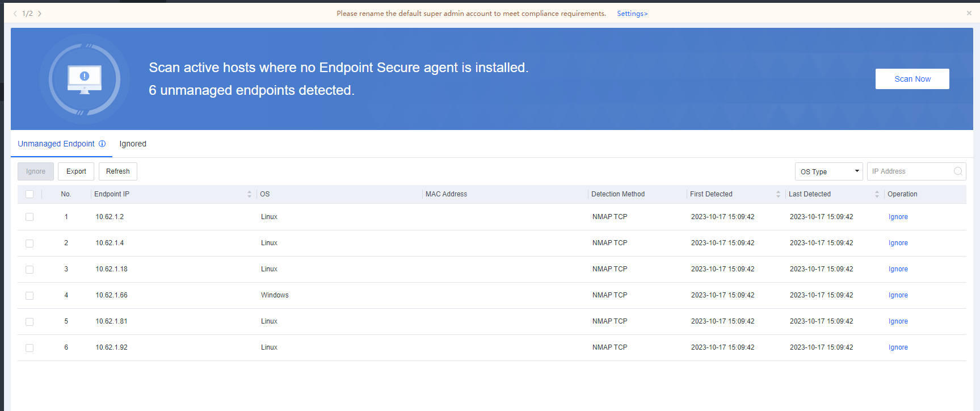Click the search magnifier in IP Address field
The height and width of the screenshot is (411, 980).
[958, 171]
